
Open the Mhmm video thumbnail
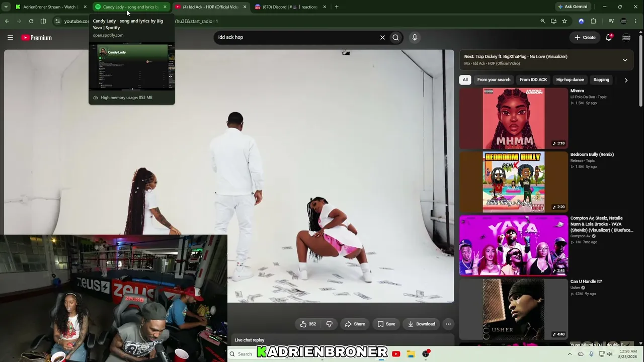[514, 119]
